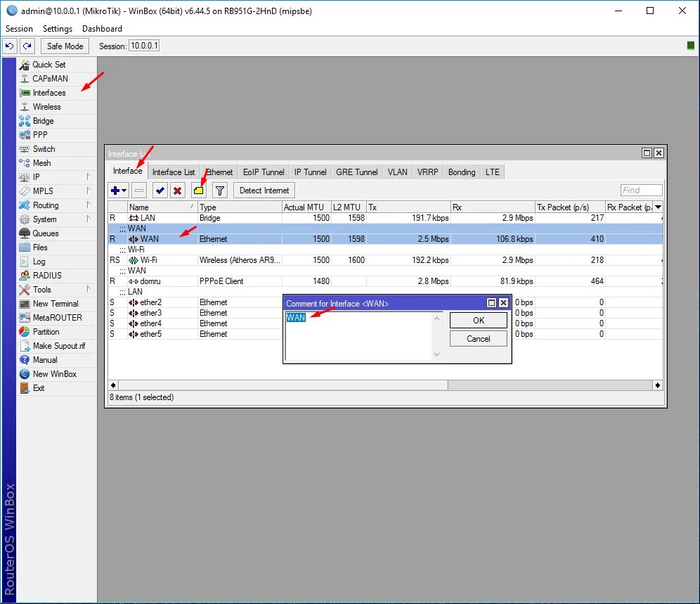Sort by the Name column header
Screen dimensions: 700x604
162,207
